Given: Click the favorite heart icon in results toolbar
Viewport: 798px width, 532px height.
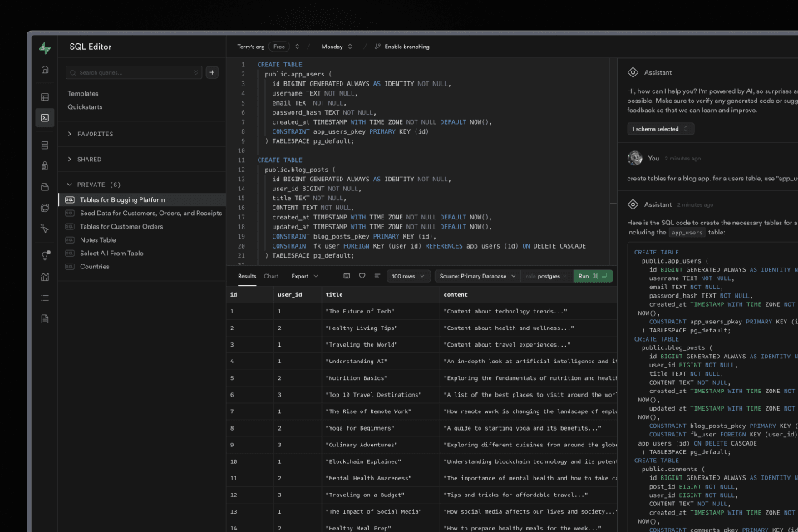Looking at the screenshot, I should [362, 276].
